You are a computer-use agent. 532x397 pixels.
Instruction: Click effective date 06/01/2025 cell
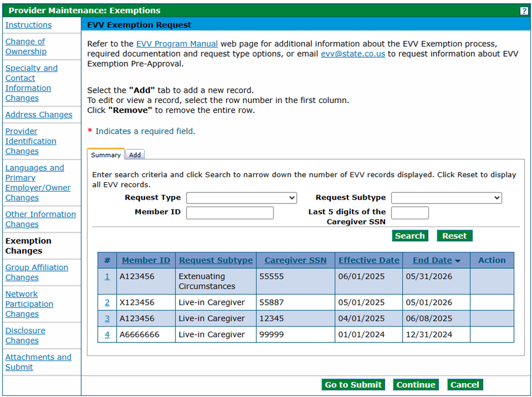coord(369,281)
